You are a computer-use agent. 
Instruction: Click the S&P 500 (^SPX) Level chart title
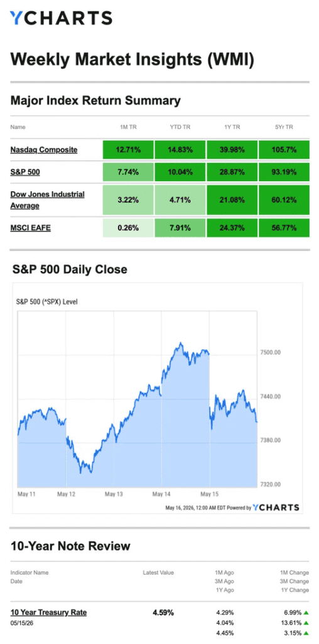click(46, 302)
